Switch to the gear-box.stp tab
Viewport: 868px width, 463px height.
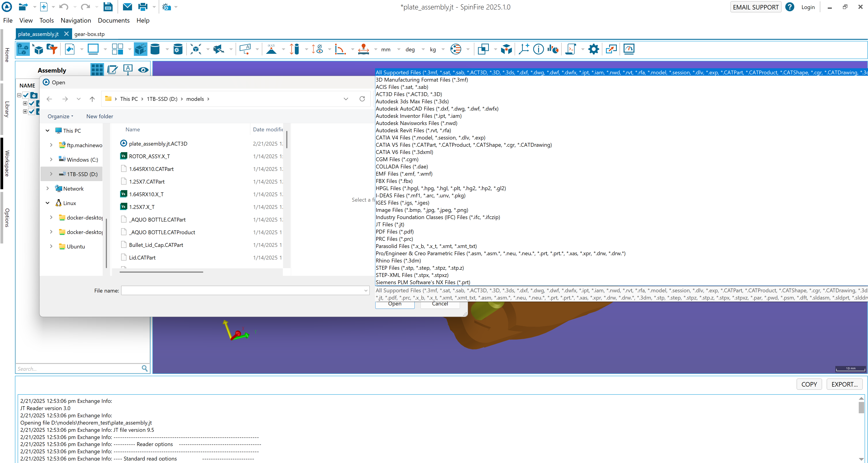click(x=89, y=34)
